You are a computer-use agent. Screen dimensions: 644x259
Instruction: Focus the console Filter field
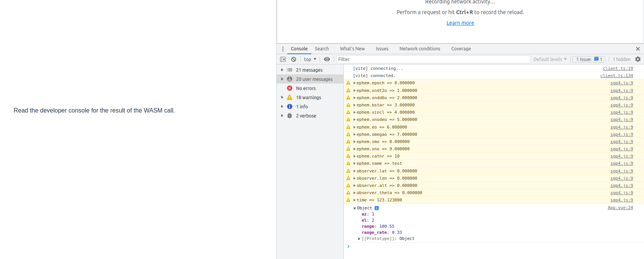tap(433, 59)
